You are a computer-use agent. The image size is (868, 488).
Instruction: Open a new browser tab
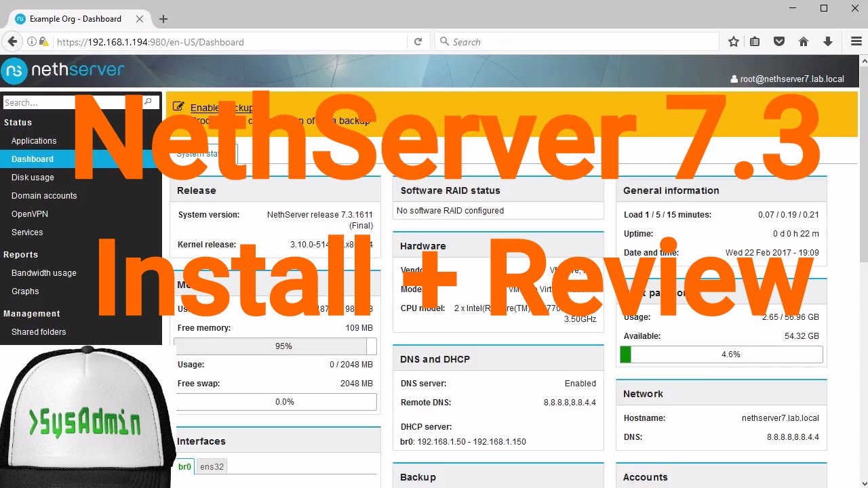point(163,19)
